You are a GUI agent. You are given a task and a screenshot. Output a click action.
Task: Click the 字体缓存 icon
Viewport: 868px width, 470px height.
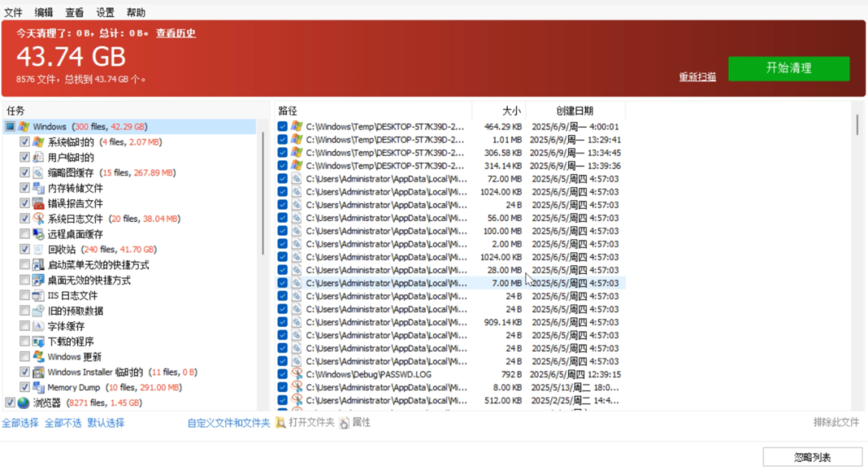(39, 326)
